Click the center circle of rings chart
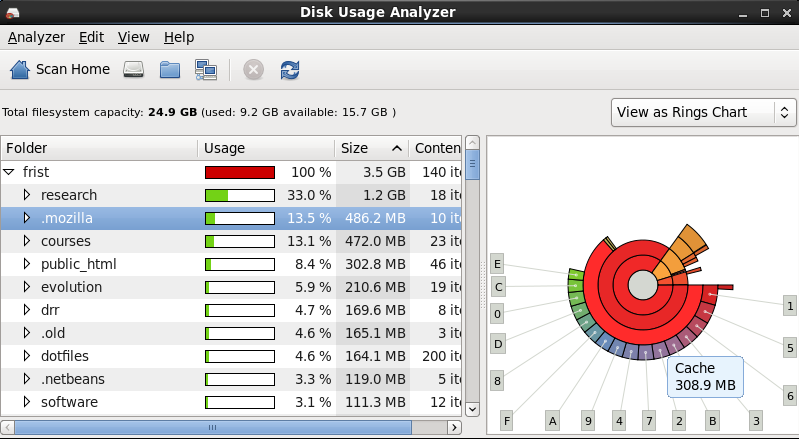This screenshot has height=439, width=799. click(x=642, y=284)
